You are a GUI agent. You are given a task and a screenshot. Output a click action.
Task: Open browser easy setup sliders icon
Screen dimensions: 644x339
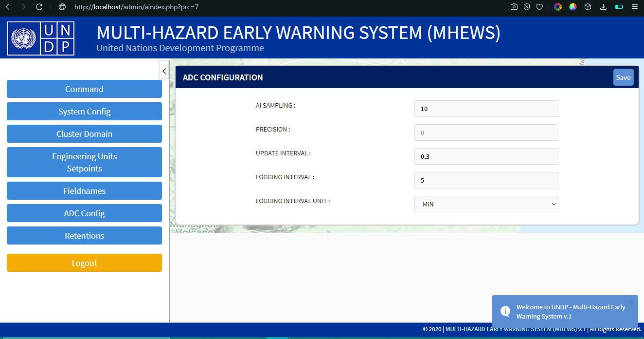click(634, 7)
